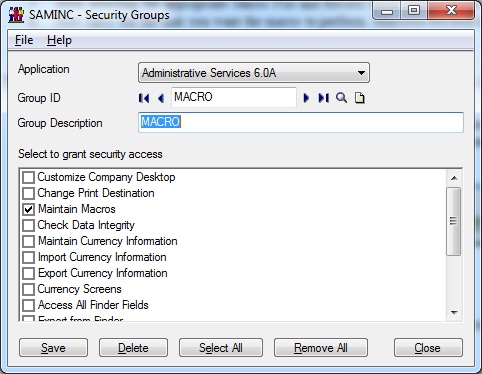482x374 pixels.
Task: Toggle Check Data Integrity checkbox
Action: point(28,225)
